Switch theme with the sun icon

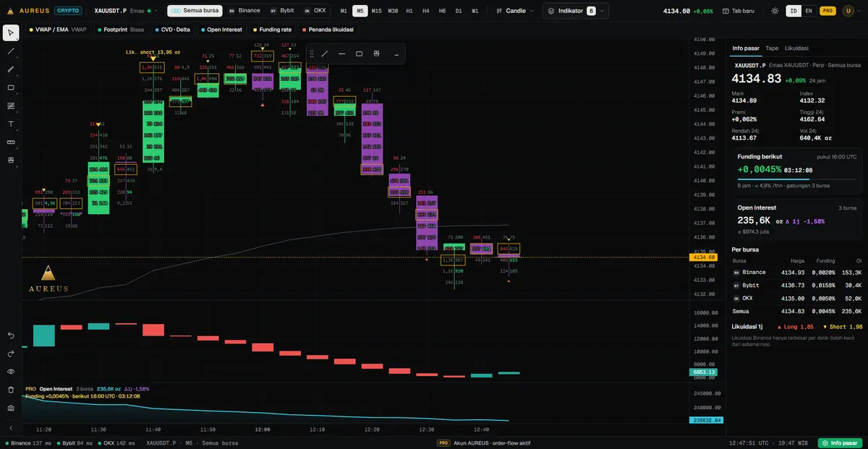(775, 11)
